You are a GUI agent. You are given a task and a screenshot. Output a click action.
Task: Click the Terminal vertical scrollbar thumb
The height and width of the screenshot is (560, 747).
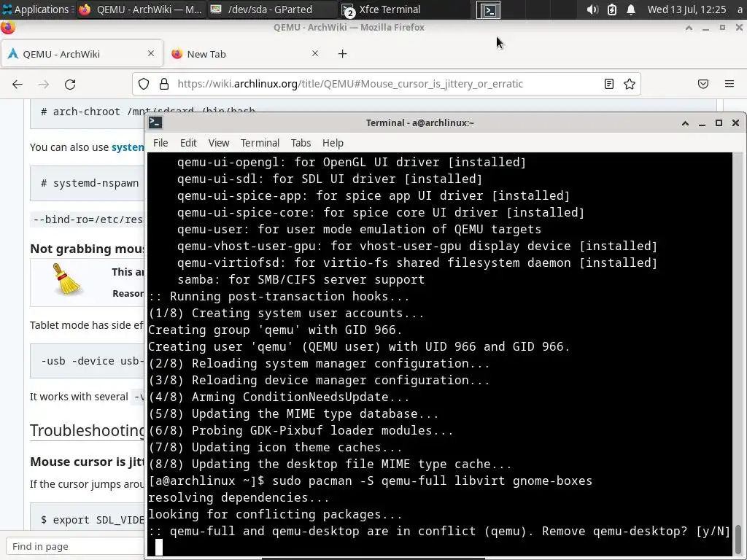click(738, 539)
